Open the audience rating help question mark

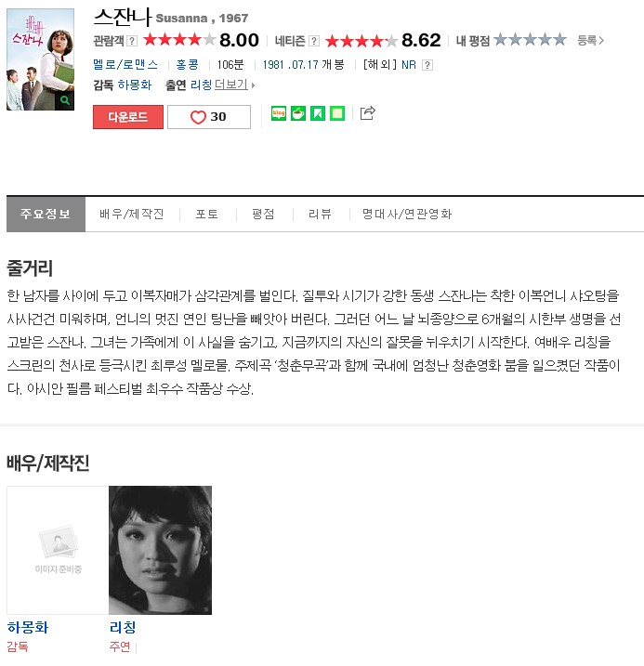coord(132,41)
